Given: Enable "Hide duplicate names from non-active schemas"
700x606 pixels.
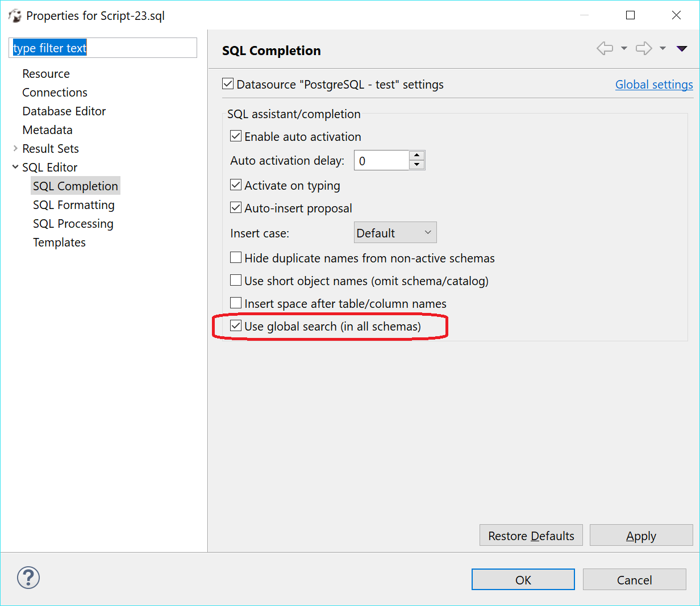Looking at the screenshot, I should [x=236, y=257].
